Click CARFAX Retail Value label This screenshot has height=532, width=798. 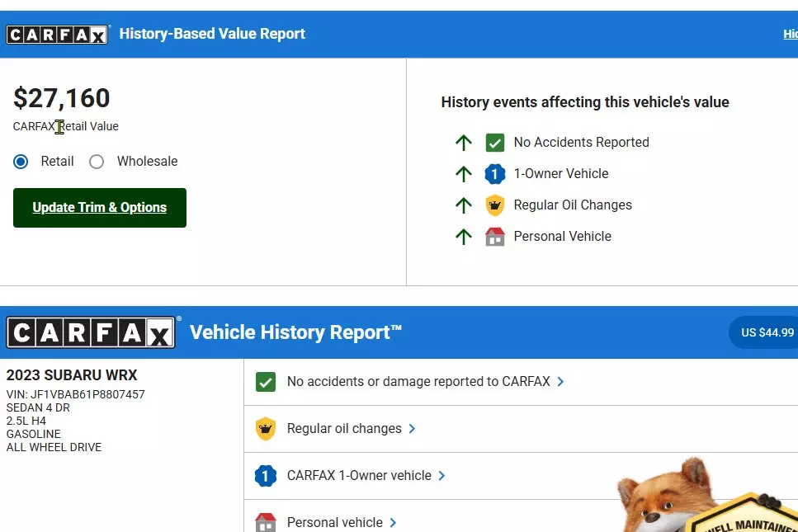click(x=66, y=126)
